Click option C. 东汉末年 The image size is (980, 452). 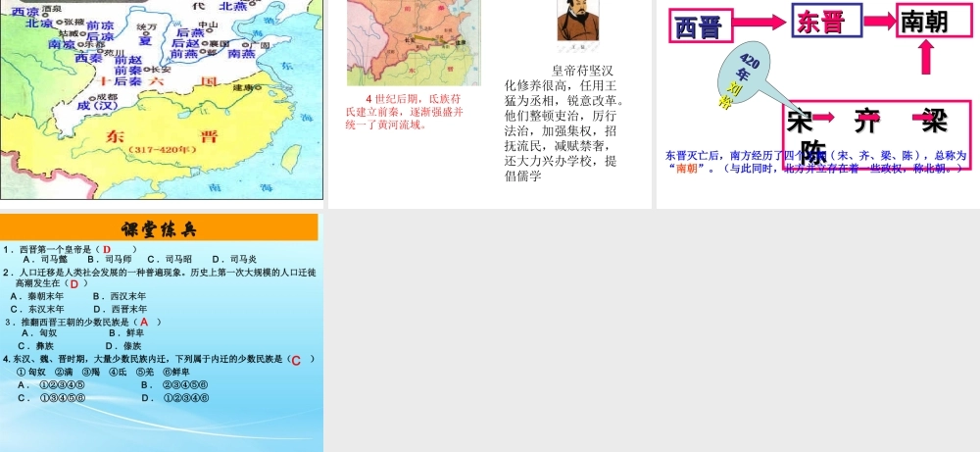(37, 309)
